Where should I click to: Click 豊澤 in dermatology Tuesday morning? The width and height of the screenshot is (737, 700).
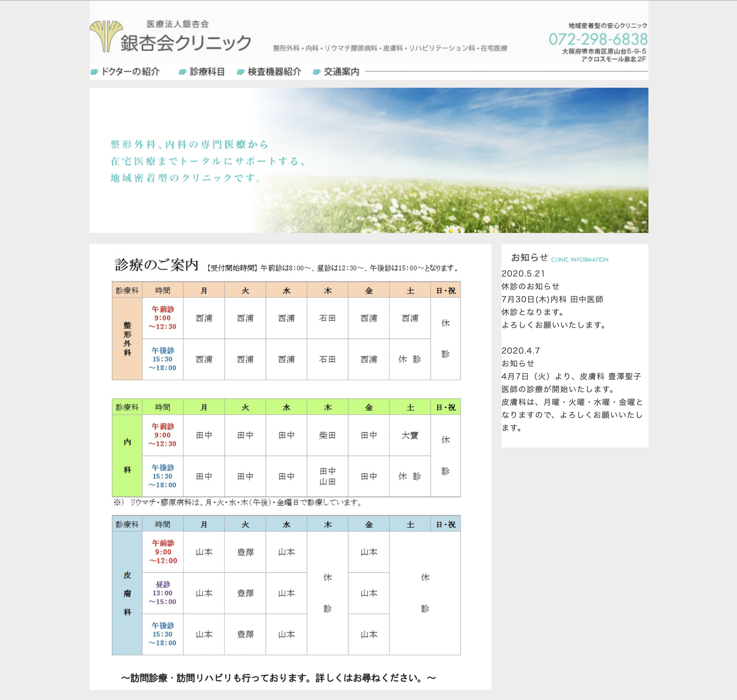pos(245,552)
